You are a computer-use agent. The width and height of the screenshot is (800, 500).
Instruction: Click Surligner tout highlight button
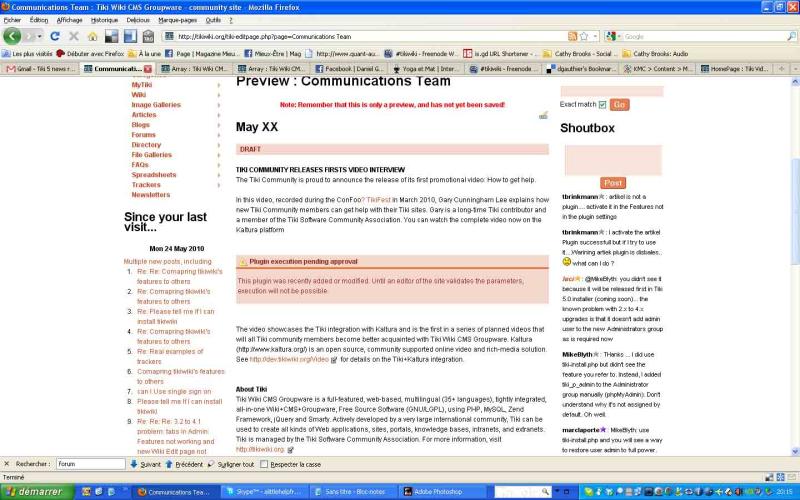point(231,464)
